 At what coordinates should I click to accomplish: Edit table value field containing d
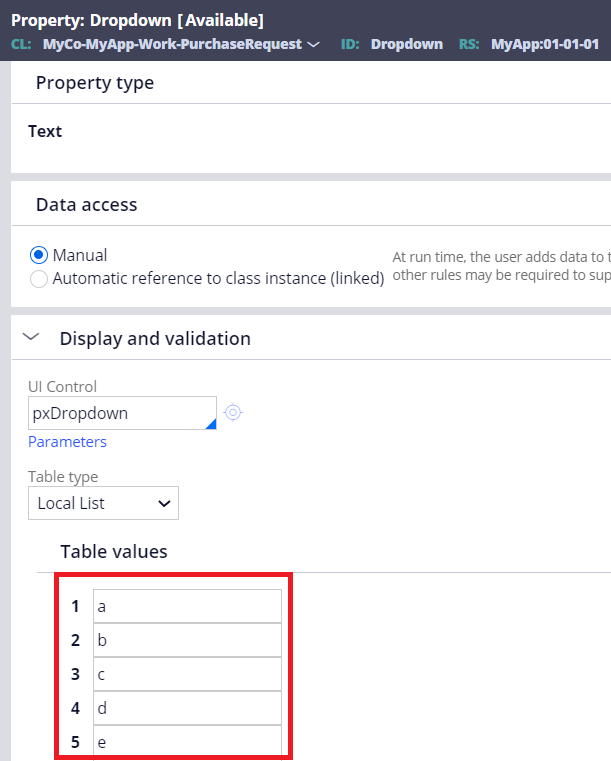pos(187,708)
